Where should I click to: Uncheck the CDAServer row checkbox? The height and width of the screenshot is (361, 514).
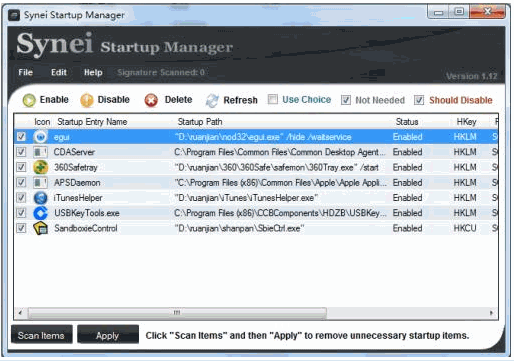click(x=21, y=152)
